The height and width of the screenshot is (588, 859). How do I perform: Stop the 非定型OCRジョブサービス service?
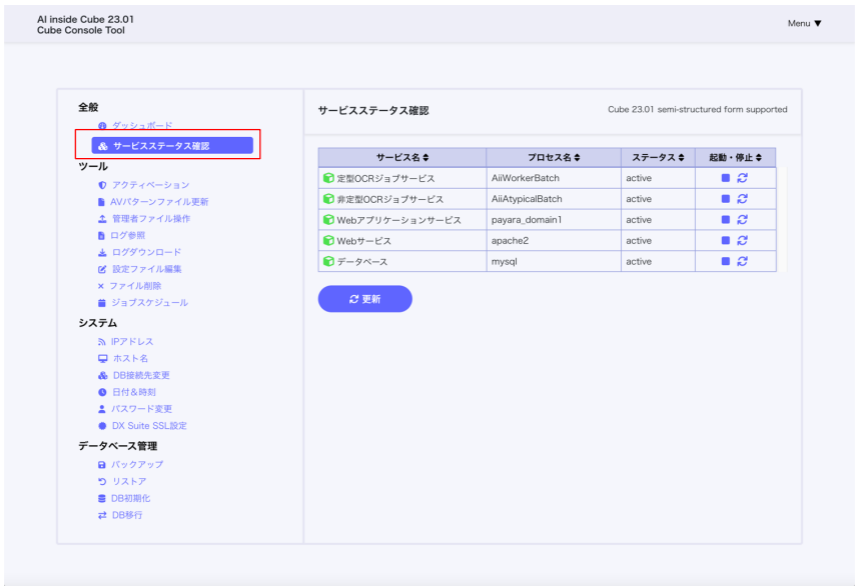tap(726, 199)
